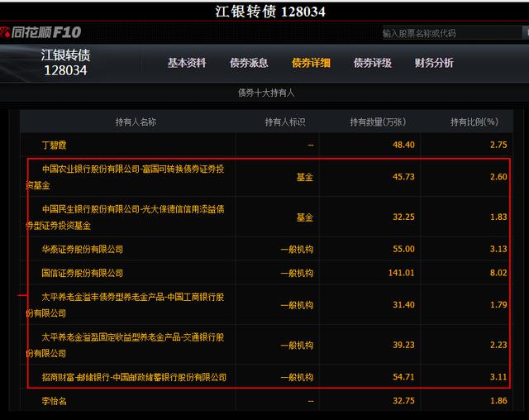Select holder 华泰证券股份有限公司

[83, 250]
